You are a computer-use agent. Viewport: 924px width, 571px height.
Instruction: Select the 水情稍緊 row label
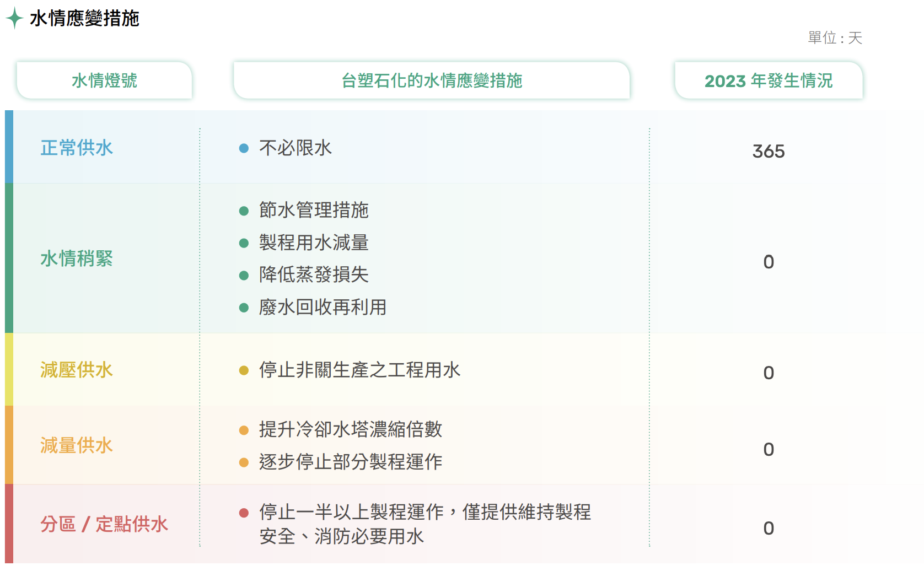click(x=77, y=258)
